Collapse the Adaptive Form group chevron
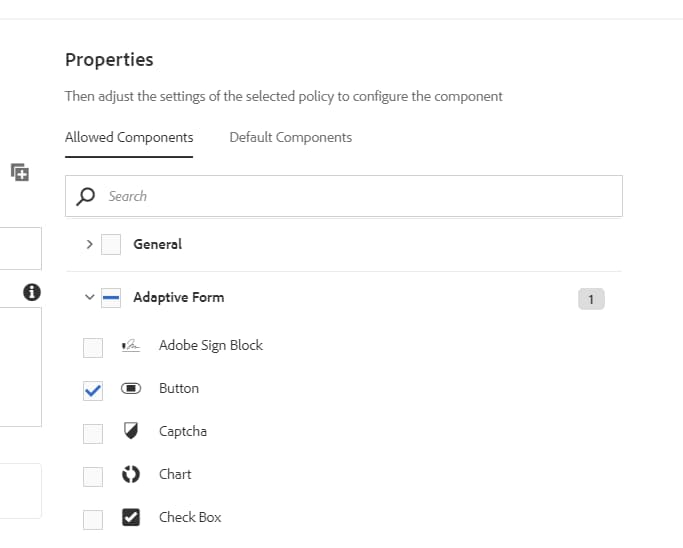 click(89, 297)
